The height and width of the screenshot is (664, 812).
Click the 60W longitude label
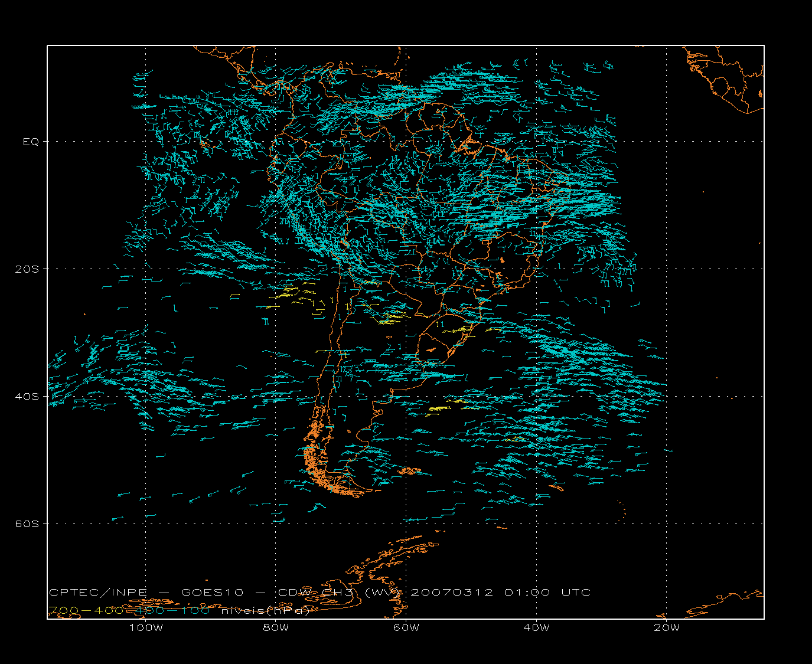pyautogui.click(x=406, y=628)
